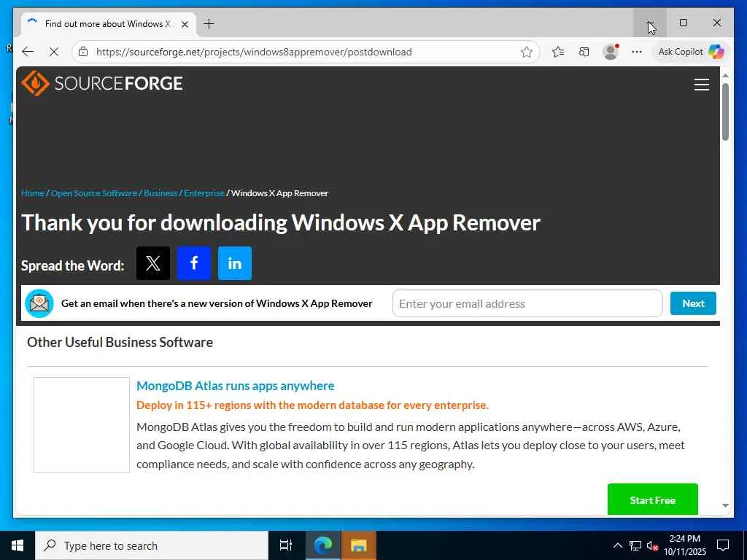
Task: Click the Edge taskbar icon
Action: tap(322, 545)
